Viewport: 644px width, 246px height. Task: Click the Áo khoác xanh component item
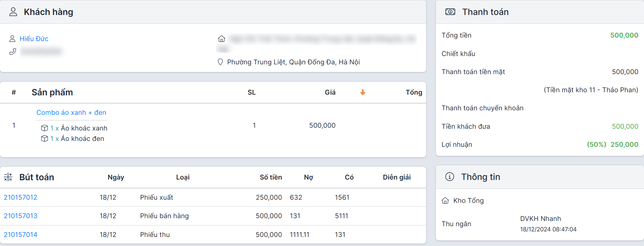point(84,128)
